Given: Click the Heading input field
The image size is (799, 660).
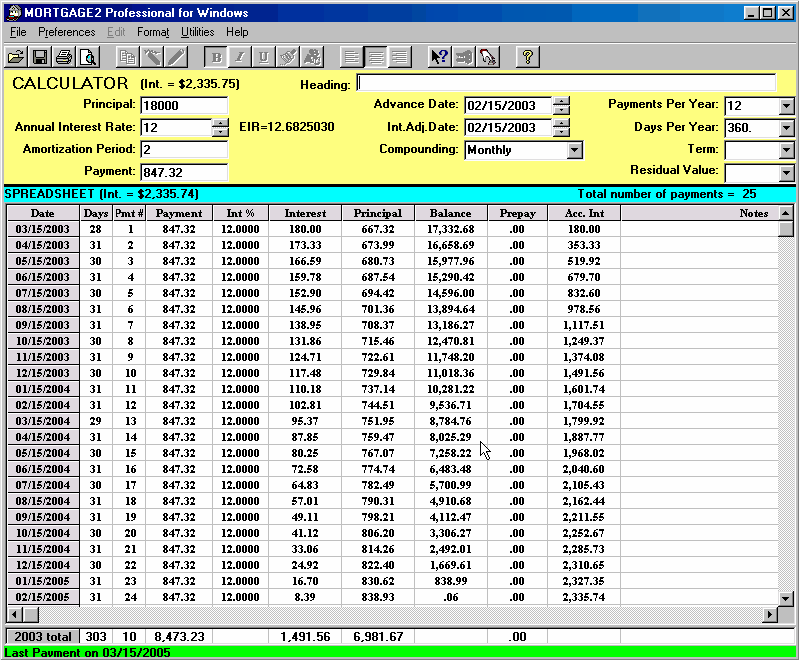Looking at the screenshot, I should (x=566, y=83).
